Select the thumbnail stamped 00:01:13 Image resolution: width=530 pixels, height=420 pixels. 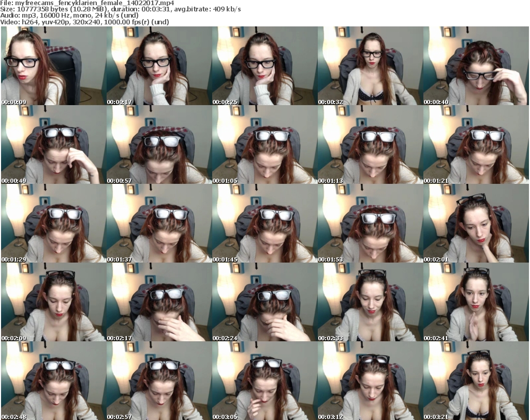370,144
